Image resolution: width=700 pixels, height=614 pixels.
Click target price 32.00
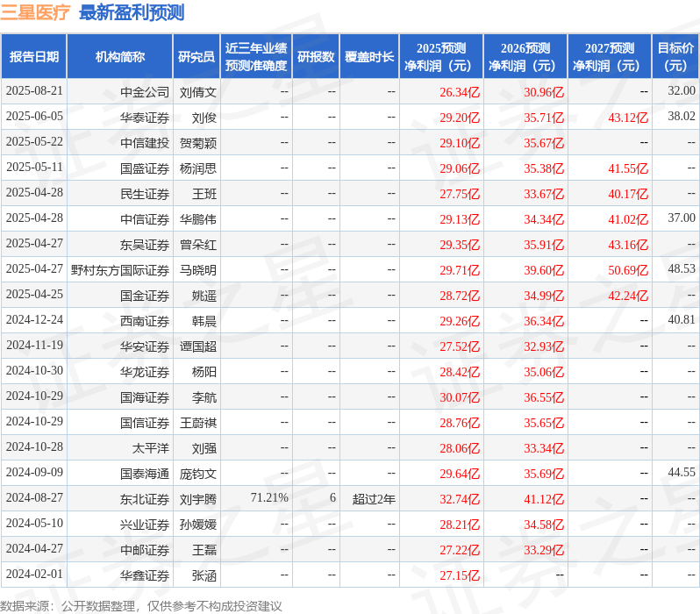tap(682, 91)
